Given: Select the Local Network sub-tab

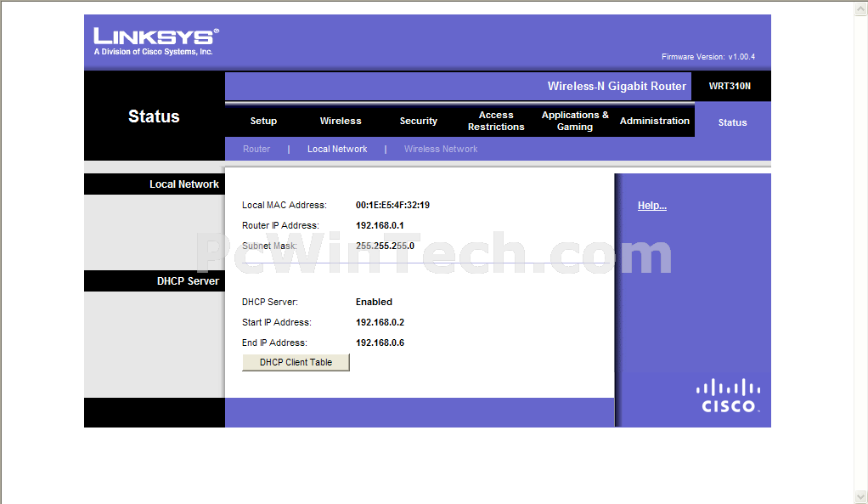Looking at the screenshot, I should [x=337, y=149].
